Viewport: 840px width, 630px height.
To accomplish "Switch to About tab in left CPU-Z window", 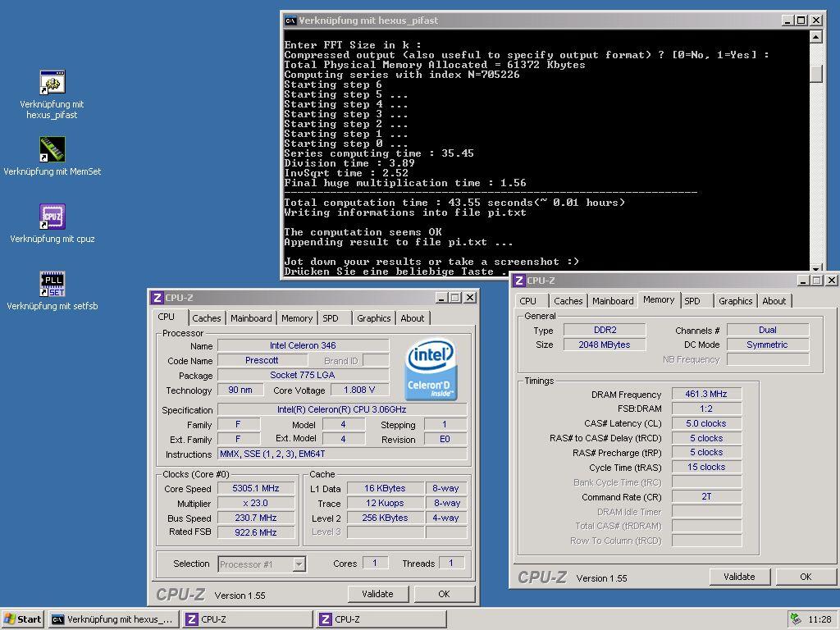I will [x=412, y=318].
